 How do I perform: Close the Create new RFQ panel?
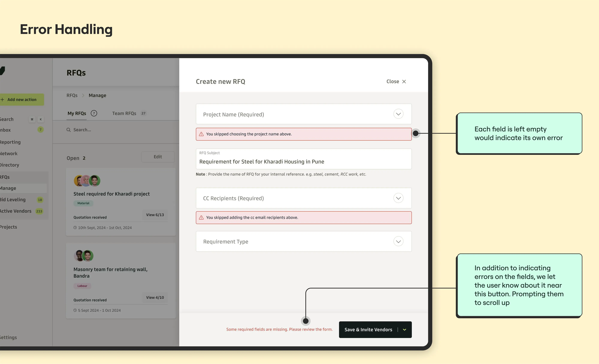point(396,82)
